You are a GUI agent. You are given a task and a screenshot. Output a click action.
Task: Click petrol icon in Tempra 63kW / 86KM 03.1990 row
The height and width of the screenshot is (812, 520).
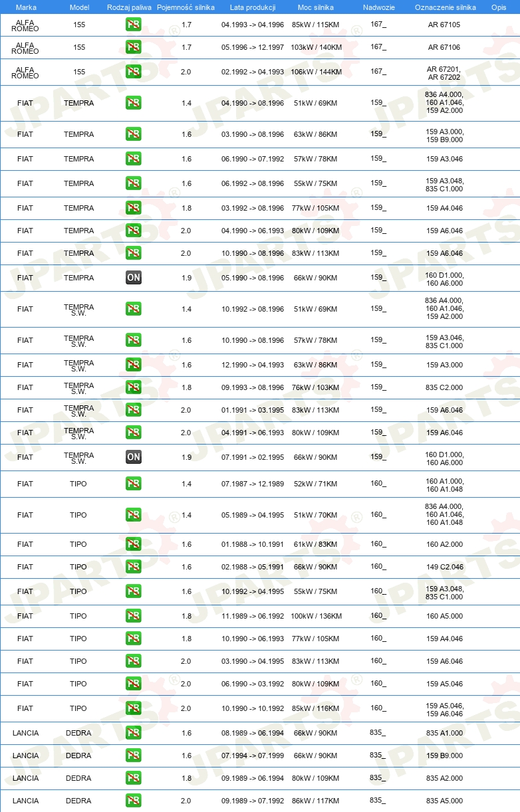[x=134, y=134]
